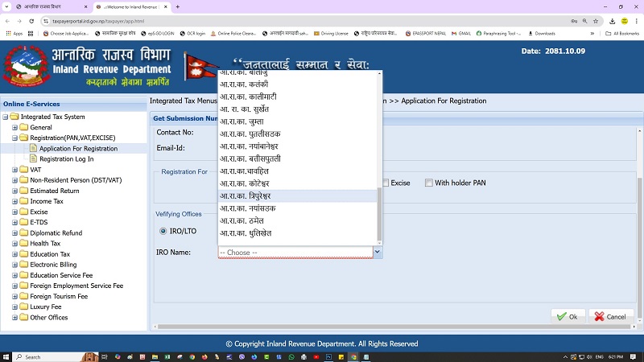Open the All Bookmarks folder
Viewport: 644px width, 362px height.
pos(622,34)
